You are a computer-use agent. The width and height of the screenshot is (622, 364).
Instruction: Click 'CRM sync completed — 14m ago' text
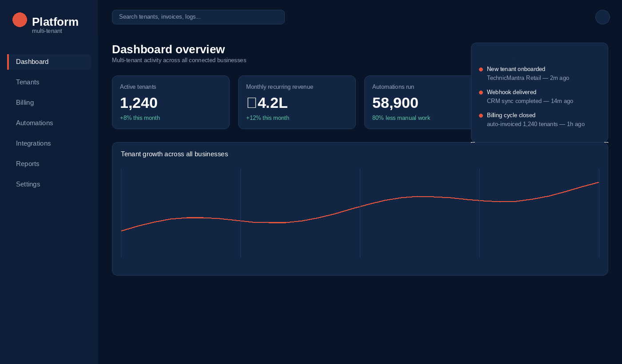coord(530,101)
